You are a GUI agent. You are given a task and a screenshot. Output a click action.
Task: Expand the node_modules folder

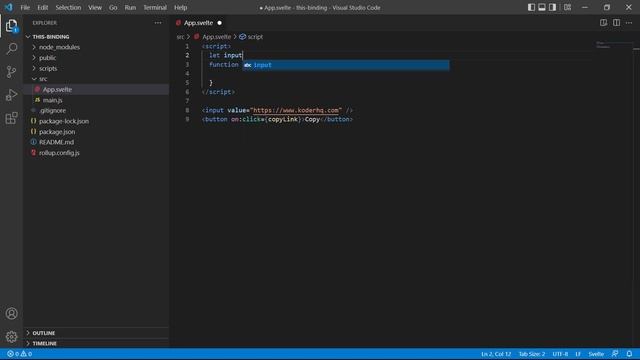coord(59,47)
